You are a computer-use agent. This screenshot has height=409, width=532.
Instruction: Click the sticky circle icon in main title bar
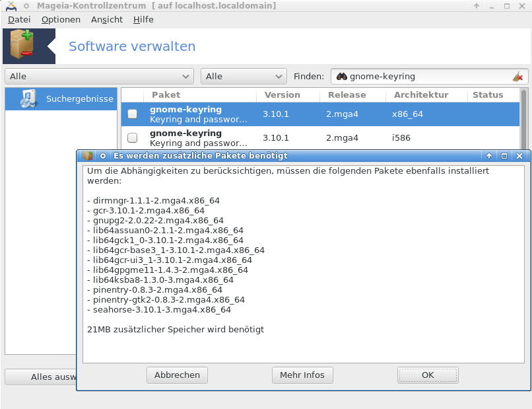tap(26, 6)
